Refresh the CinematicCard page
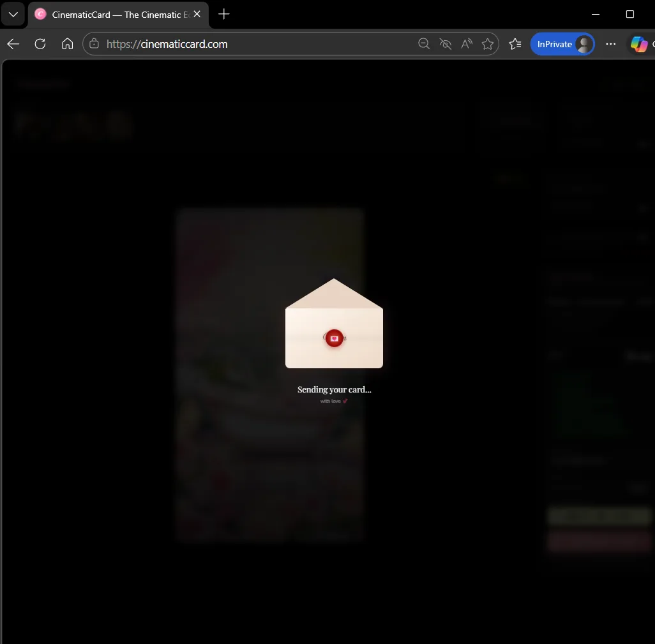 (x=40, y=44)
